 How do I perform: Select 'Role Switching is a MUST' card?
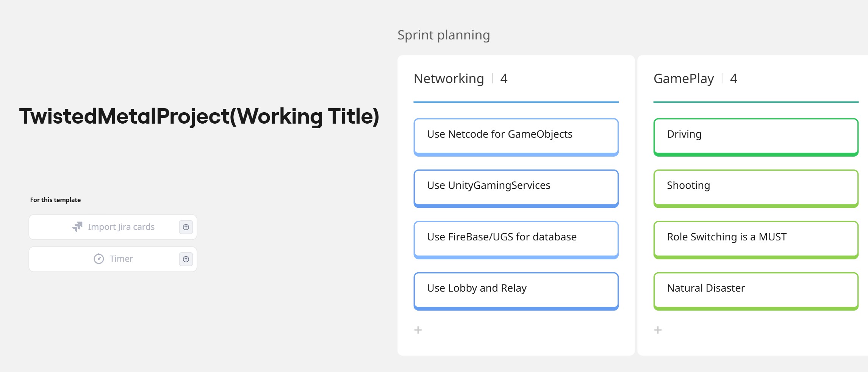click(x=756, y=240)
